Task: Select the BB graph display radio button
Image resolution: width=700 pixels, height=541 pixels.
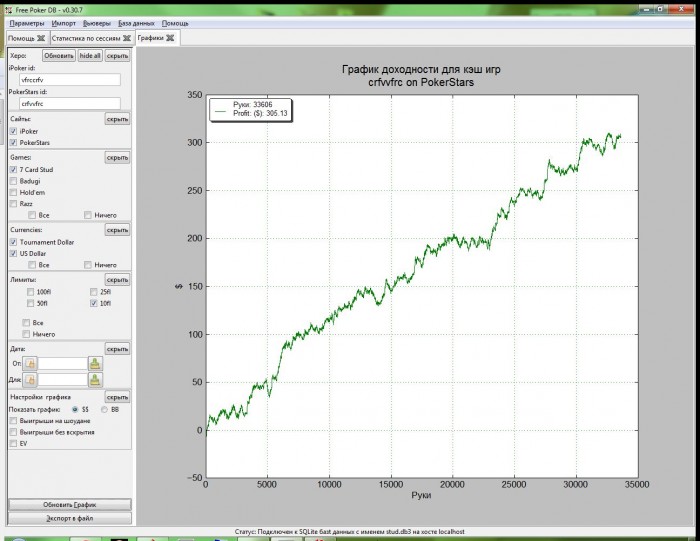Action: 104,409
